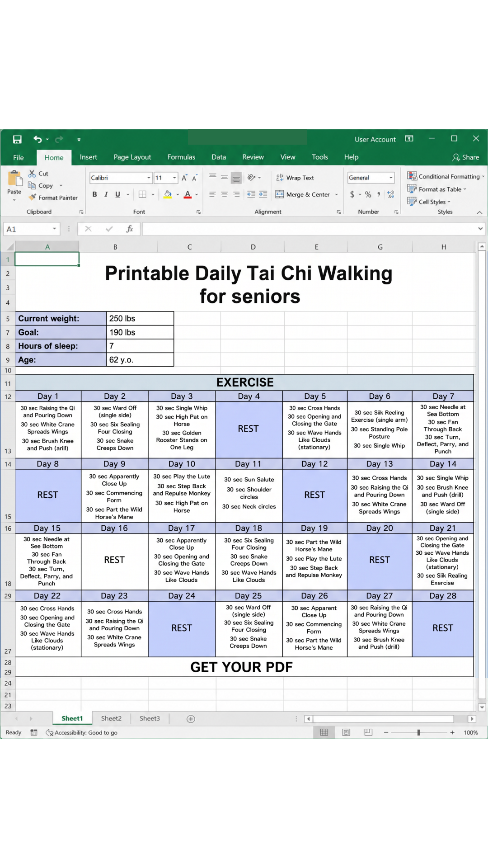Activate the Format Painter

pyautogui.click(x=53, y=198)
